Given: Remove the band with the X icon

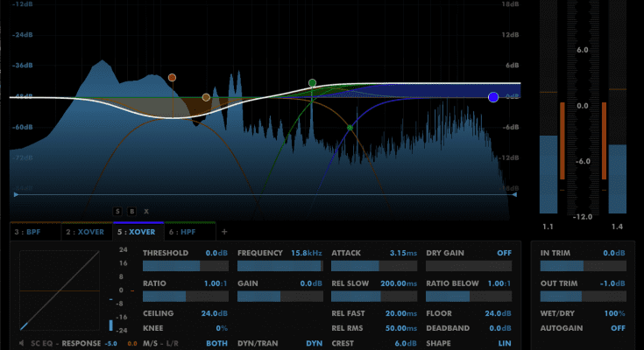Looking at the screenshot, I should tap(146, 211).
